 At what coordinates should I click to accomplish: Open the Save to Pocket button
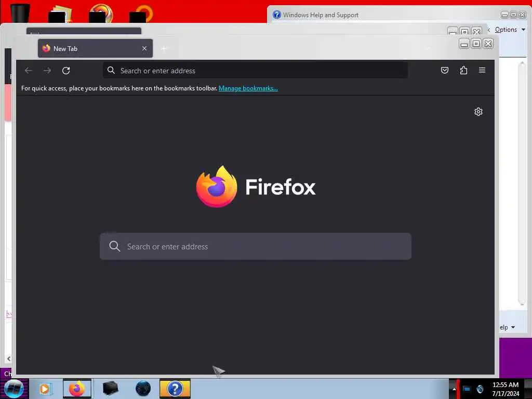445,70
